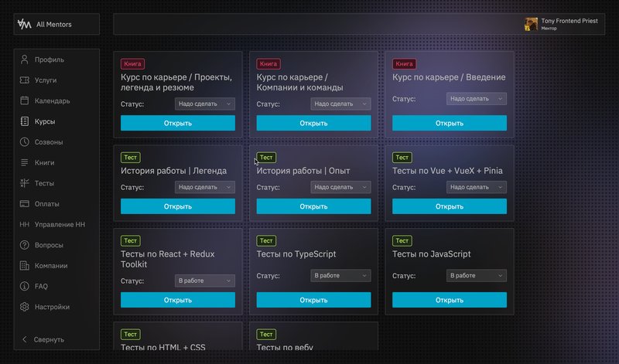Select the Курсы menu item
Screen dimensions: 619x364
45,121
